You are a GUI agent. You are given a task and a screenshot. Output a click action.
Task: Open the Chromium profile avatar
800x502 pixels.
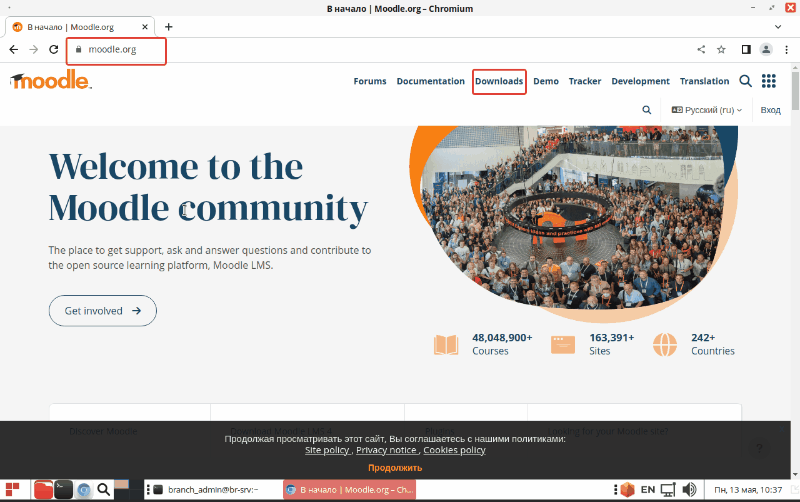click(x=766, y=49)
